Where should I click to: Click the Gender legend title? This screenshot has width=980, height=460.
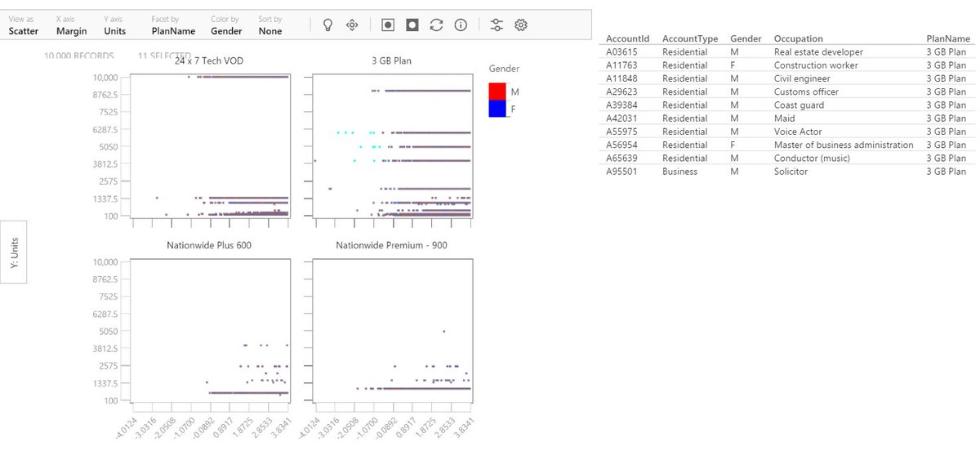click(x=504, y=69)
